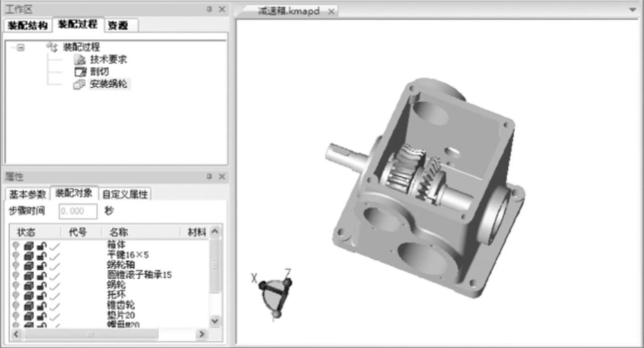Toggle the visibility bulb for 垫片20
The height and width of the screenshot is (348, 644).
[16, 315]
